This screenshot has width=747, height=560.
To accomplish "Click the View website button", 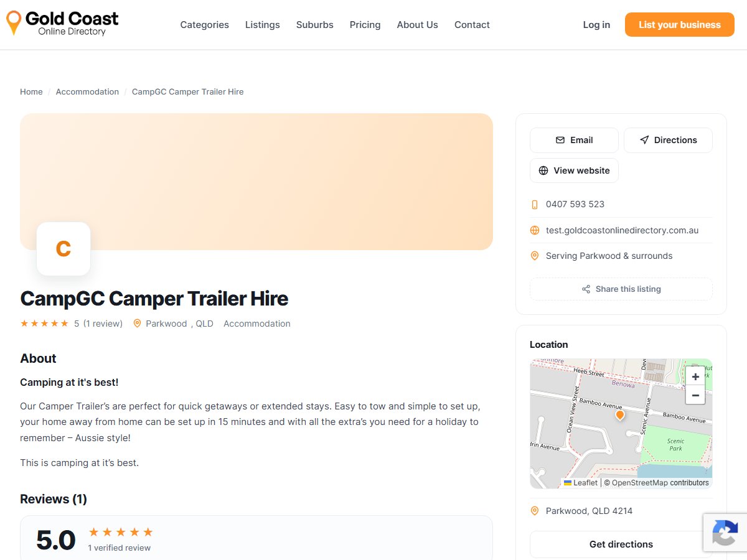I will point(574,170).
